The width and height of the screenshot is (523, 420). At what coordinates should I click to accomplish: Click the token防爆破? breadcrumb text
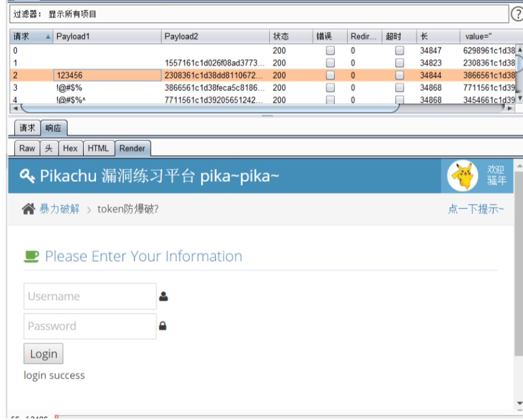point(128,209)
